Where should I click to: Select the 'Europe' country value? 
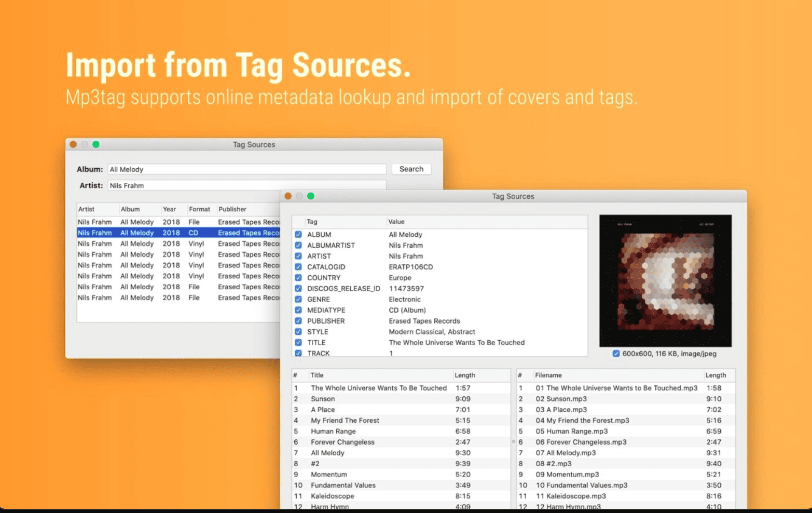tap(400, 278)
